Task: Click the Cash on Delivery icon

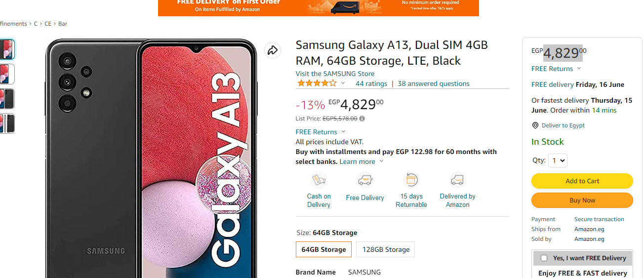Action: (319, 180)
